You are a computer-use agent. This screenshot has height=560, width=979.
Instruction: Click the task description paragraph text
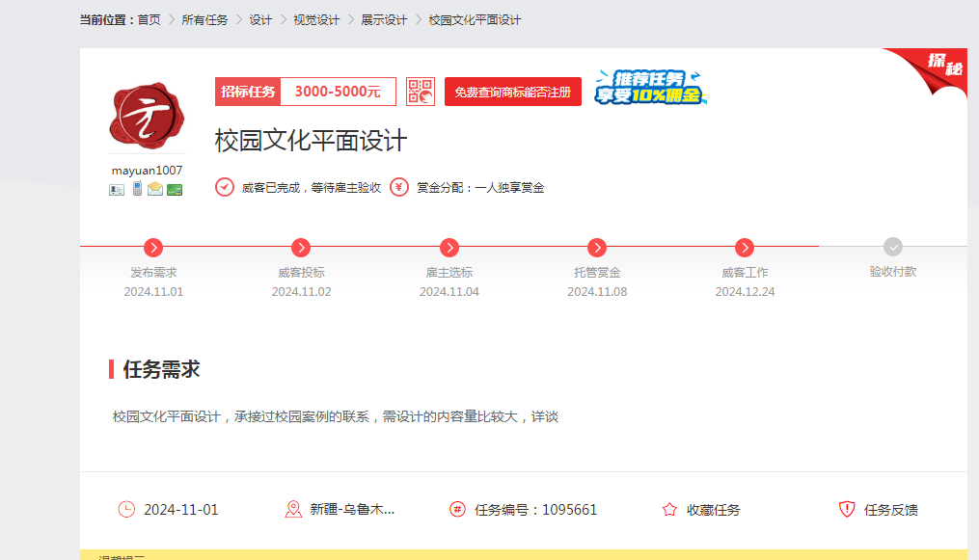[336, 416]
